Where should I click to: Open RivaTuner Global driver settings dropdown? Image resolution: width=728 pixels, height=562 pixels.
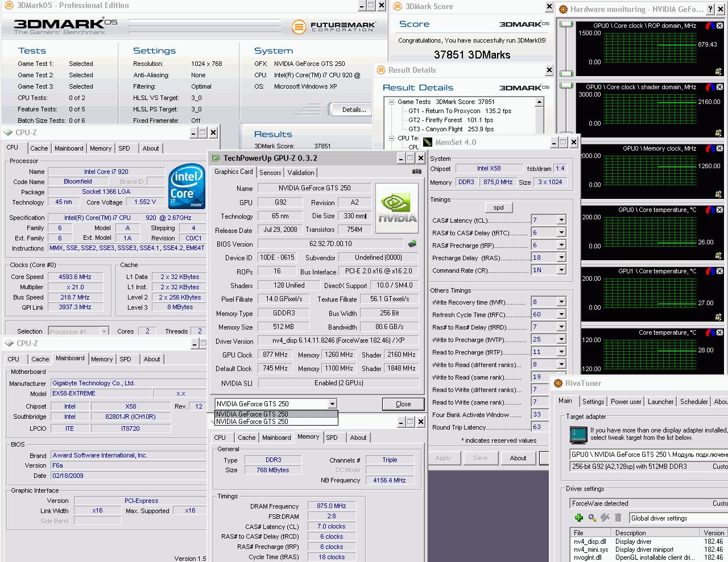[x=678, y=518]
